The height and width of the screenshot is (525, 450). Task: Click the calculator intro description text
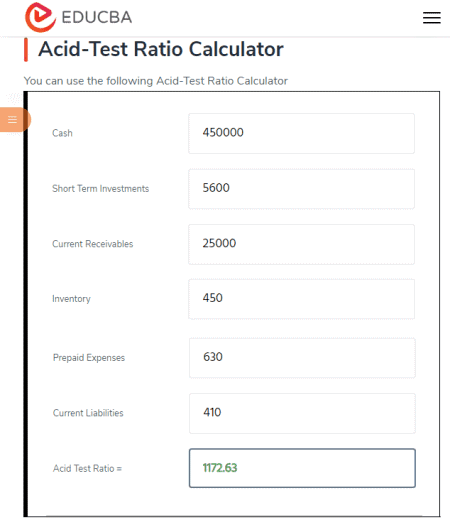click(x=156, y=81)
